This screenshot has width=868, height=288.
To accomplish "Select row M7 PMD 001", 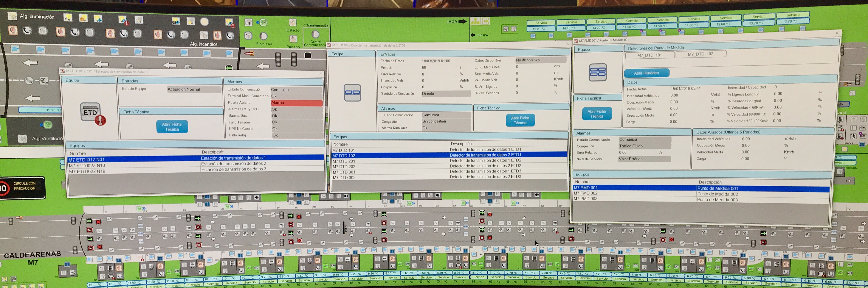I will [x=701, y=188].
